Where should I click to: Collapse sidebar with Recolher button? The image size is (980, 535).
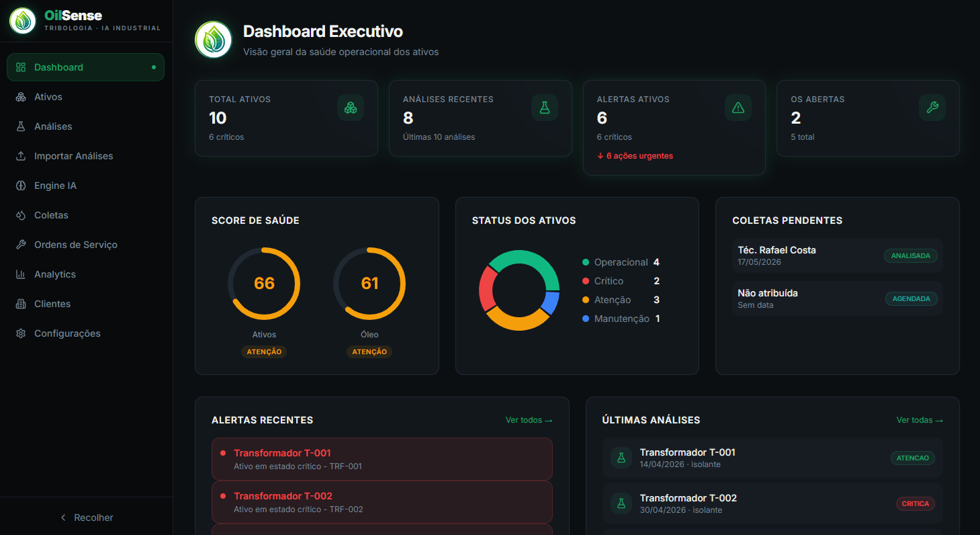pyautogui.click(x=86, y=518)
